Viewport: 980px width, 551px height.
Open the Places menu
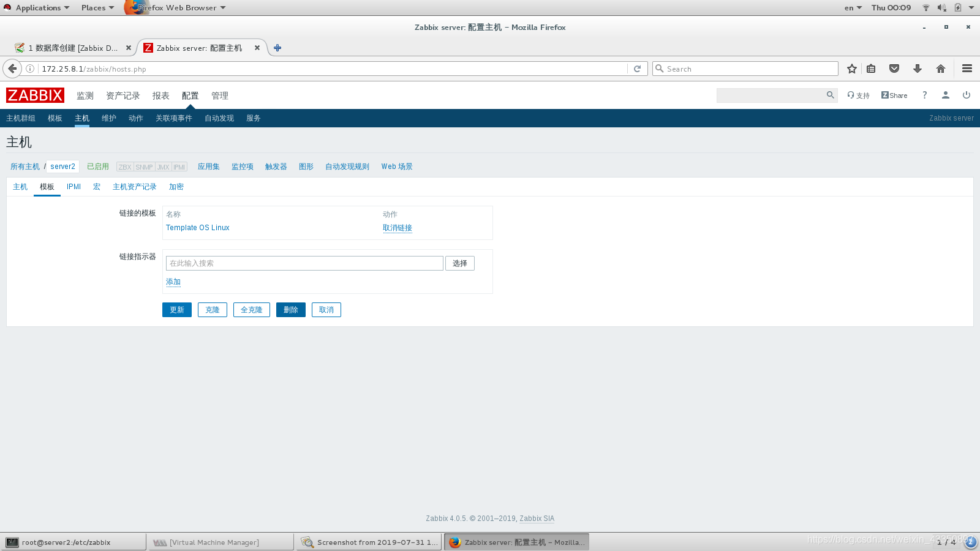97,7
